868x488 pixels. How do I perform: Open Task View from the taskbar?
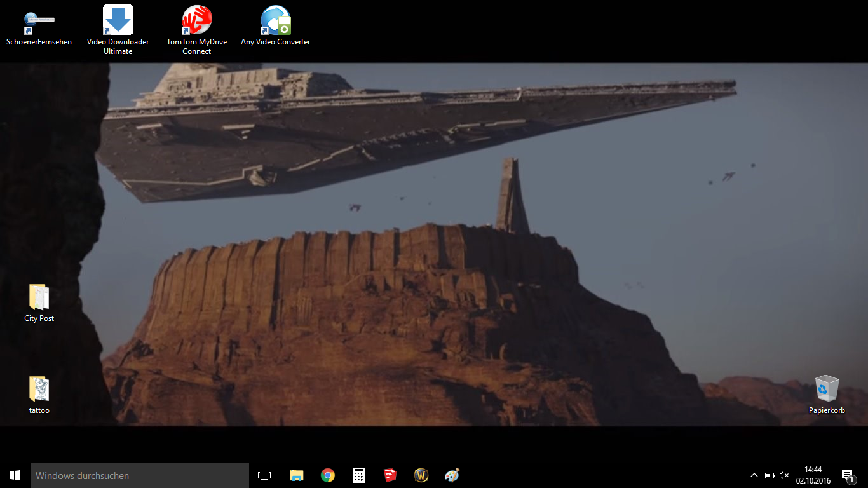click(x=264, y=475)
